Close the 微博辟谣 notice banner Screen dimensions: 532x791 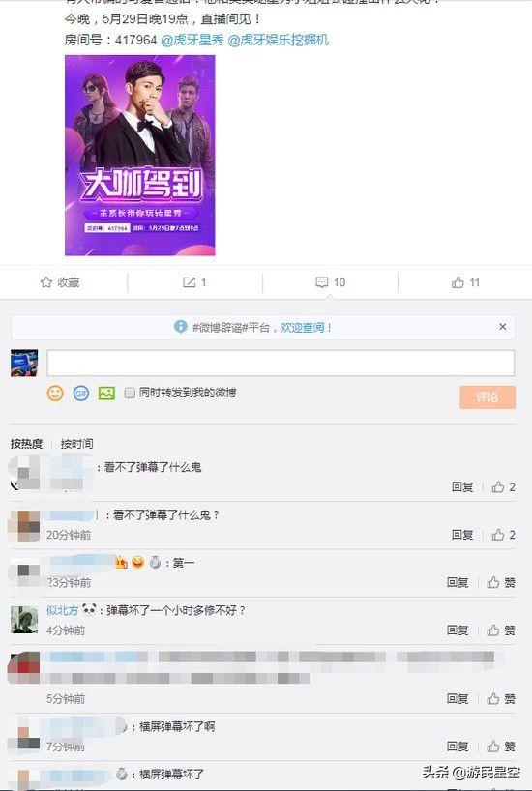(x=502, y=327)
